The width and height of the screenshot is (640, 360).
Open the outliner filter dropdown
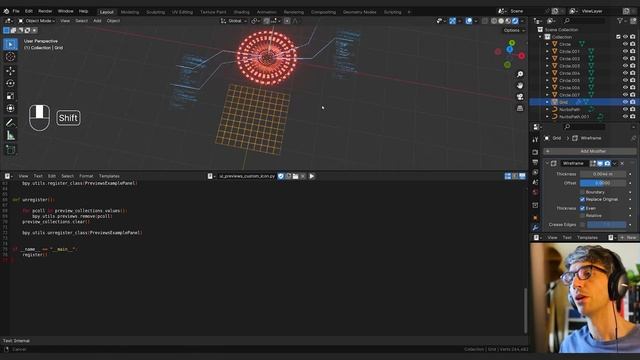pos(622,20)
